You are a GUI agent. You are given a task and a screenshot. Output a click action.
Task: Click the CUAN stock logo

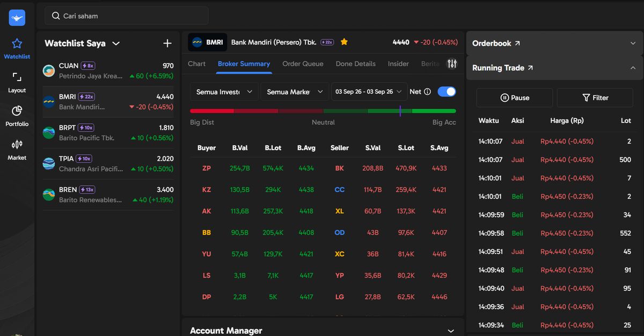tap(49, 71)
